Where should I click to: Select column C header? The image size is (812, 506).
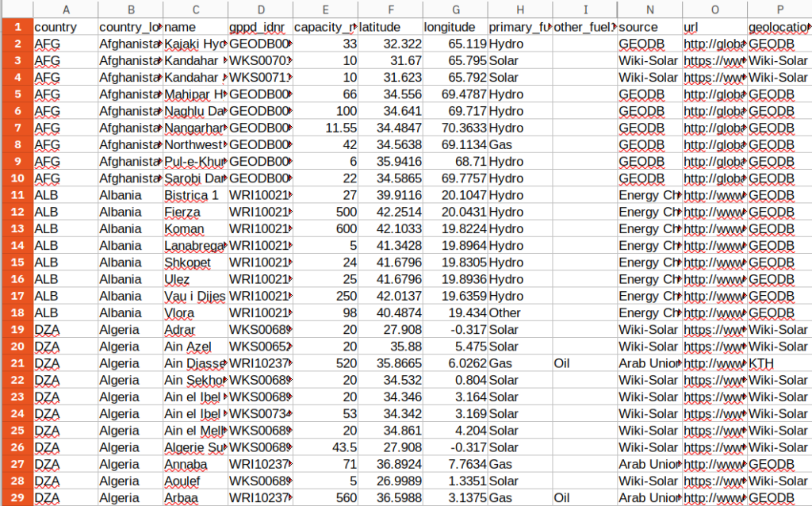tap(196, 10)
